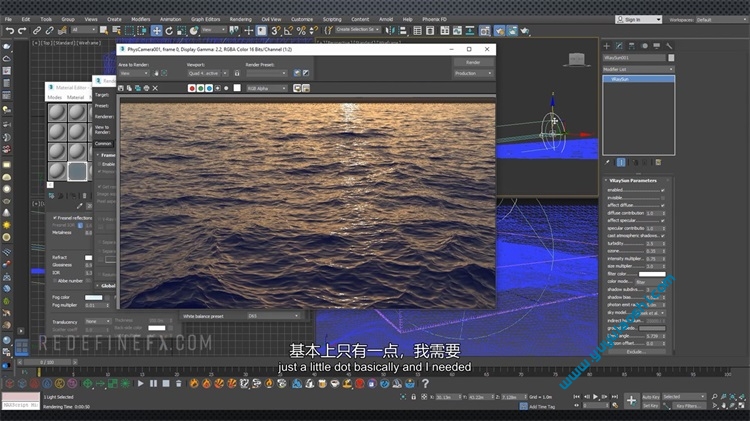The width and height of the screenshot is (750, 421).
Task: Open the Viewport Quad 4 dropdown
Action: pos(208,73)
